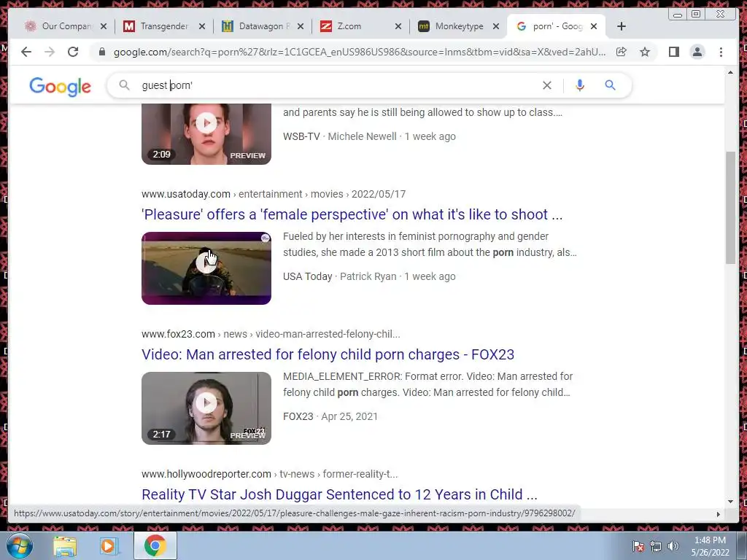
Task: Start voice search with microphone
Action: tap(579, 85)
